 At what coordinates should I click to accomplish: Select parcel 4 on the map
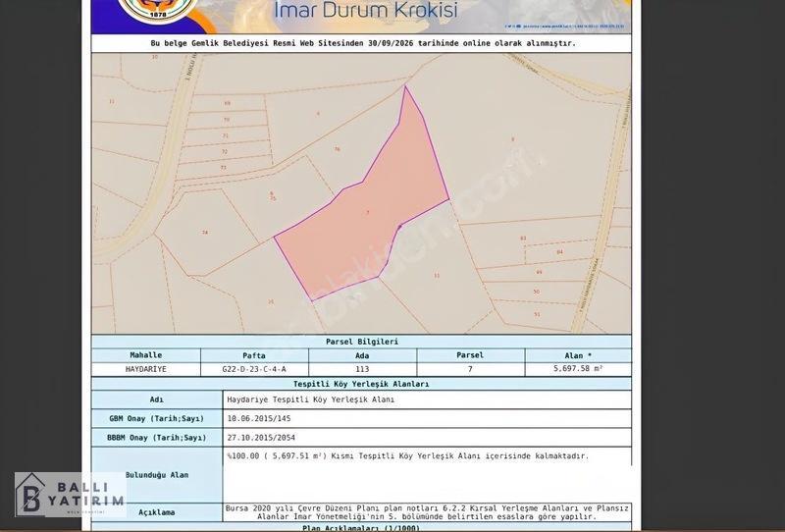[x=318, y=114]
